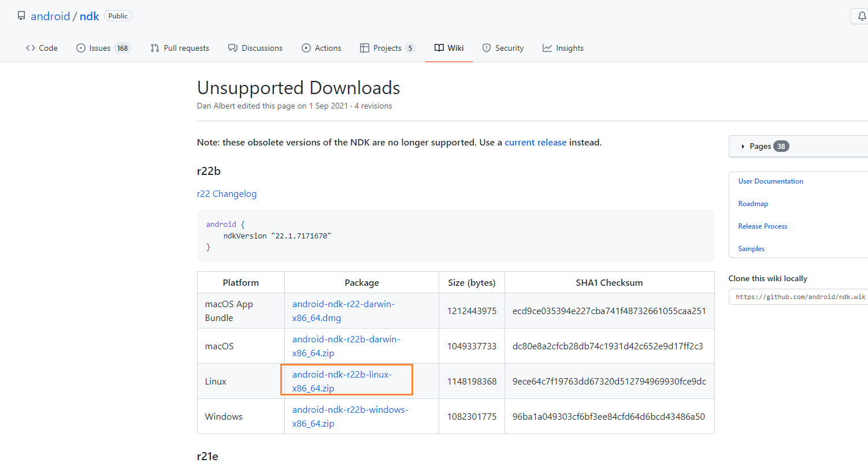Open the Roadmap sidebar link
The height and width of the screenshot is (474, 868).
(753, 204)
